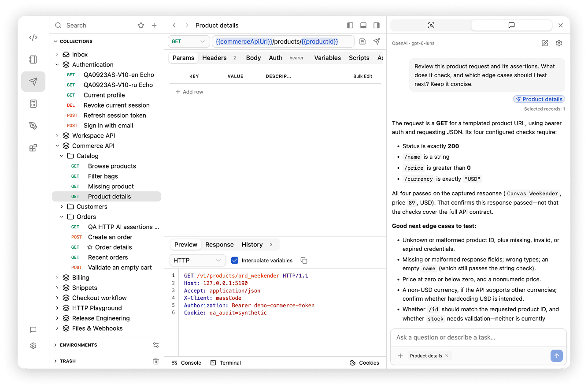
Task: Open the Terminal panel
Action: (x=226, y=363)
